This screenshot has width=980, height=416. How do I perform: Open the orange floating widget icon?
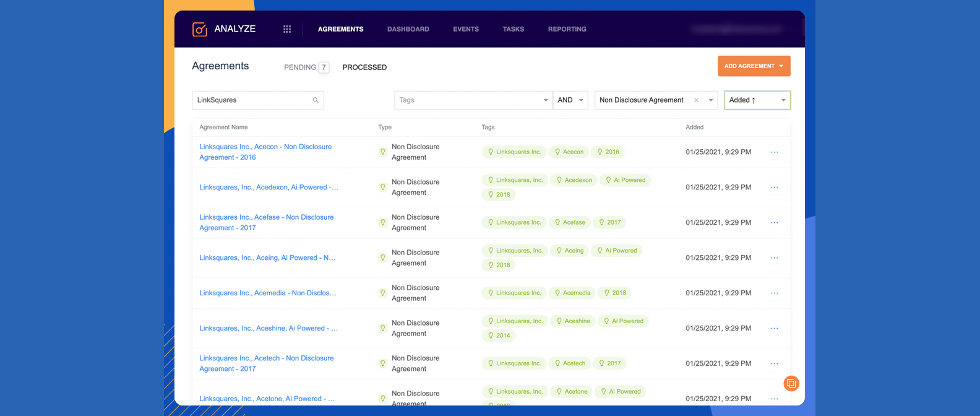(x=791, y=384)
